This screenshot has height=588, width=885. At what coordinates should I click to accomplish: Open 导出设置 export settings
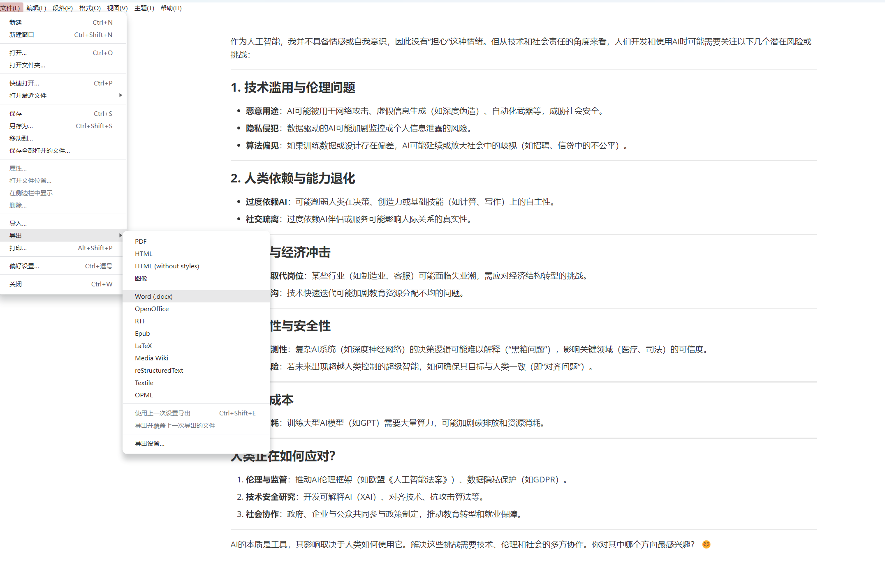coord(150,443)
